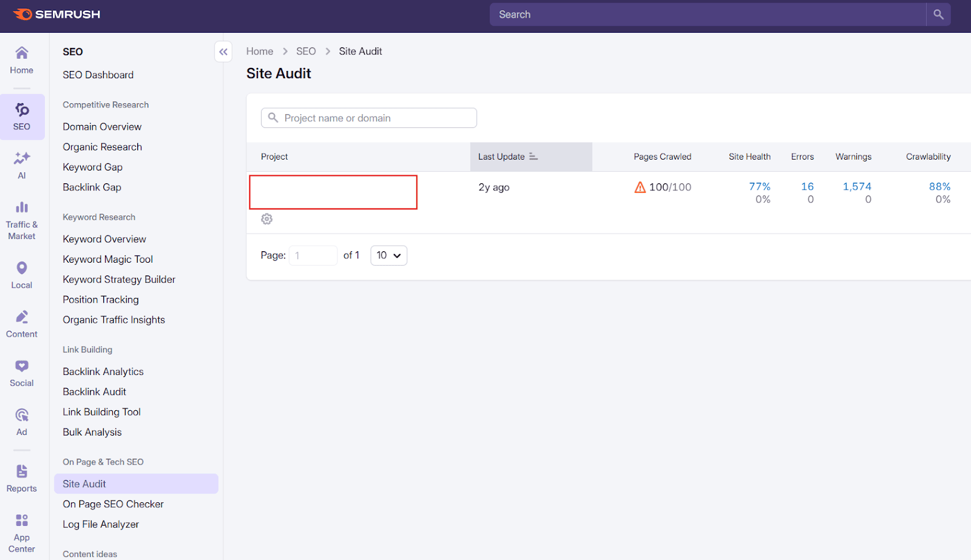Click the Ad section icon
971x560 pixels.
pyautogui.click(x=21, y=414)
